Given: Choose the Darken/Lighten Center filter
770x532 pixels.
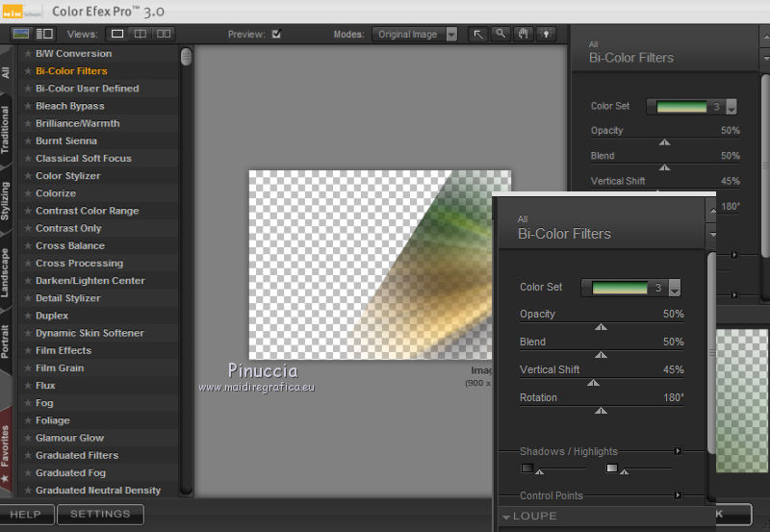Looking at the screenshot, I should coord(90,281).
